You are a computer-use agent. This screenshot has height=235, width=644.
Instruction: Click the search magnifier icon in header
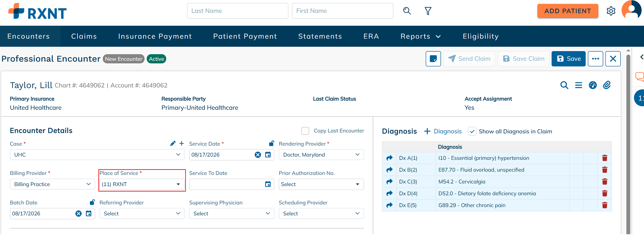[407, 11]
